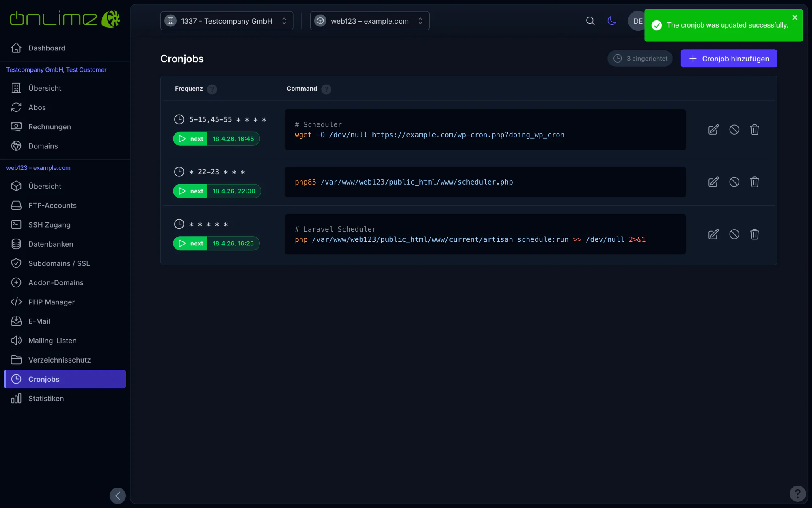Open search with magnifier icon

click(x=590, y=21)
